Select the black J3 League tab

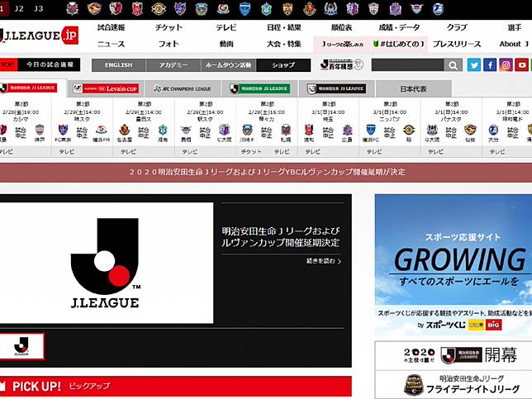pos(336,88)
